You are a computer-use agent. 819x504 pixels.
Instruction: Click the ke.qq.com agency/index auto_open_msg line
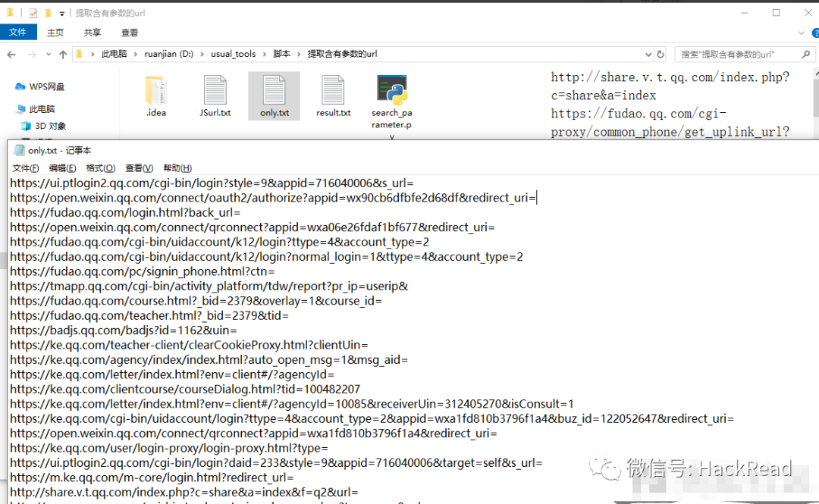pyautogui.click(x=209, y=360)
